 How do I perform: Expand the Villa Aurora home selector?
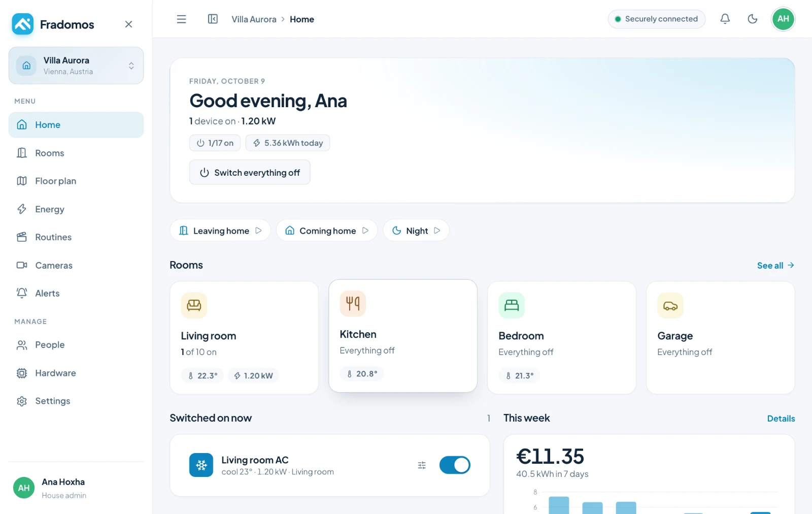point(76,66)
